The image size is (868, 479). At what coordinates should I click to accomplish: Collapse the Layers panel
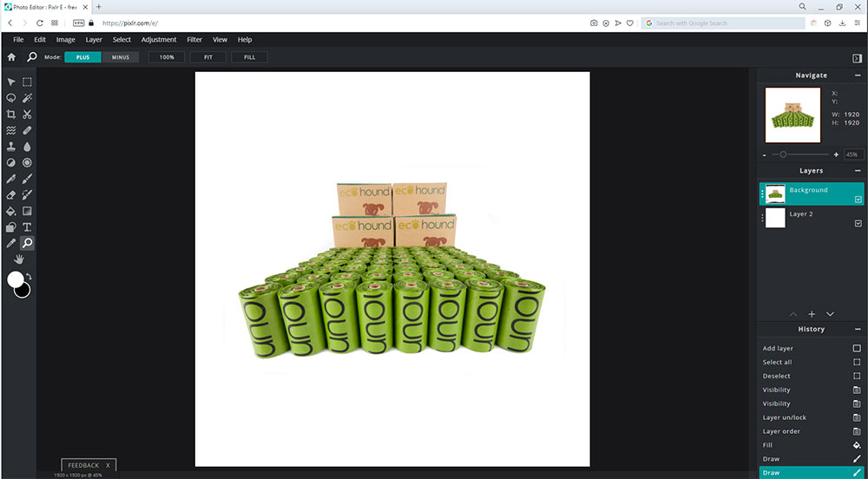(858, 171)
